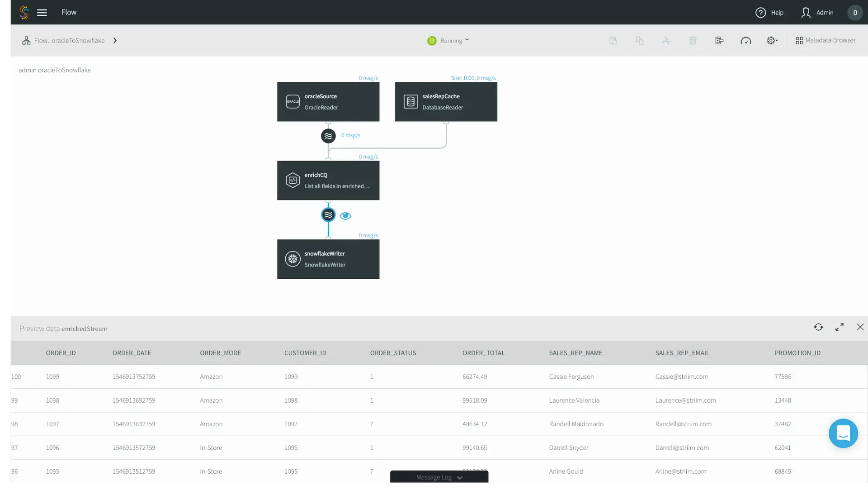Viewport: 868px width, 495px height.
Task: Open the Metadata Browser
Action: [x=826, y=40]
